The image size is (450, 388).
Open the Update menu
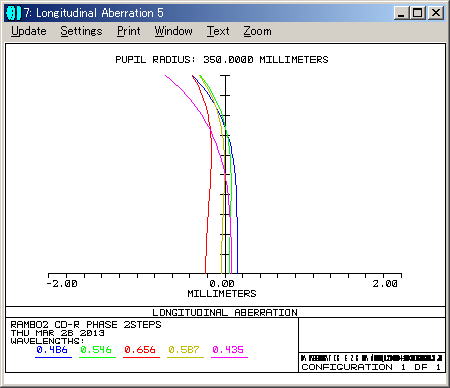coord(29,31)
